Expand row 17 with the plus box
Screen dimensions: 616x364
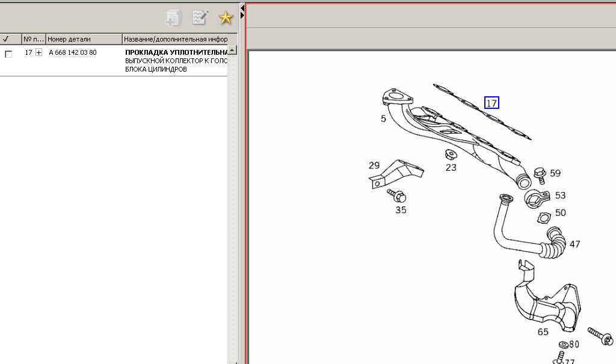coord(39,53)
